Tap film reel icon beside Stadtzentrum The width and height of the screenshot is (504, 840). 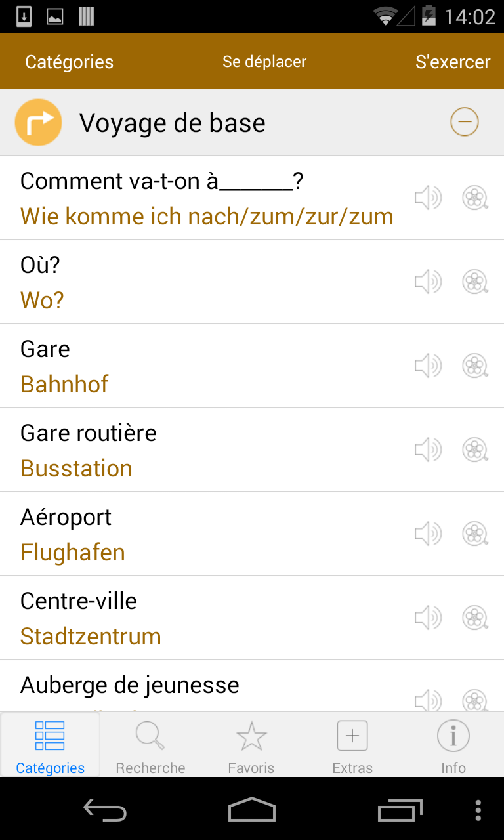[475, 618]
